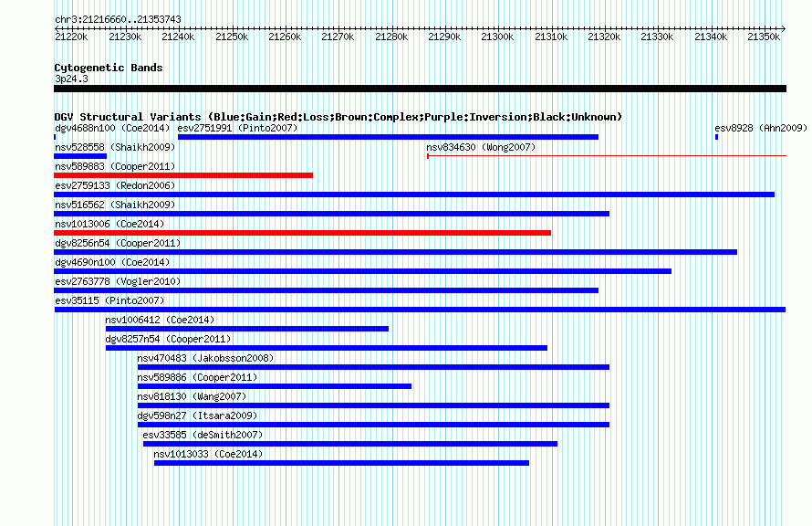Click the blue bar for nsv1006412

[x=247, y=329]
